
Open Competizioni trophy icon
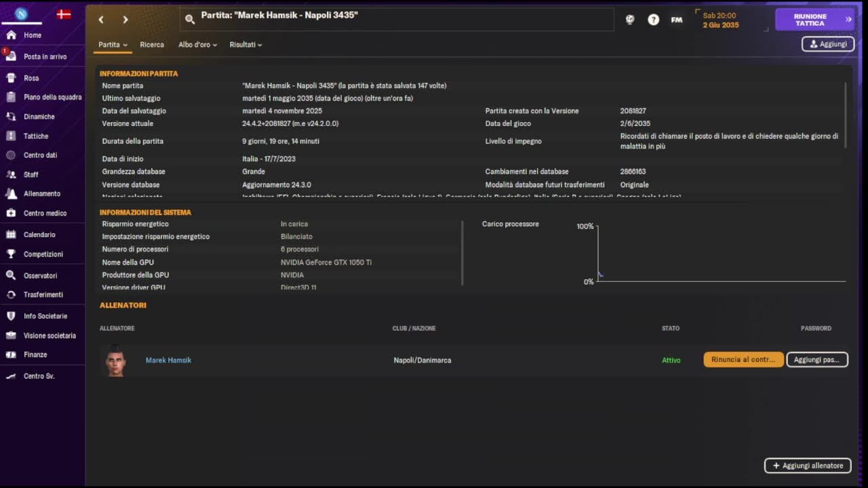[x=11, y=254]
